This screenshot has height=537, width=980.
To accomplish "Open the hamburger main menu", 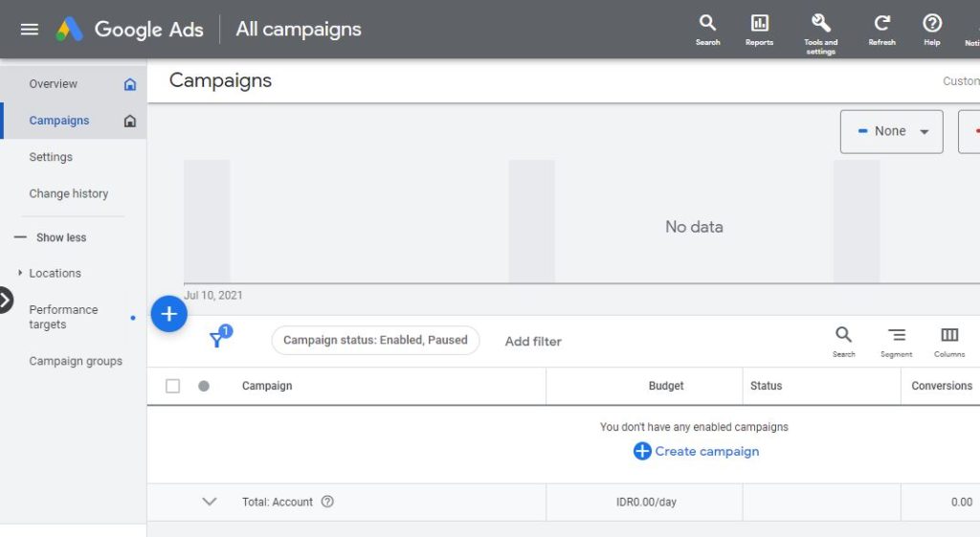I will (30, 30).
